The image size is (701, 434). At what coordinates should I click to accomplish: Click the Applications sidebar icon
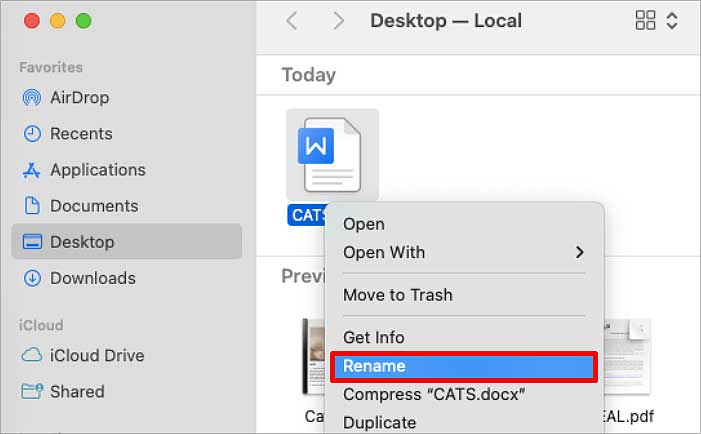[32, 170]
